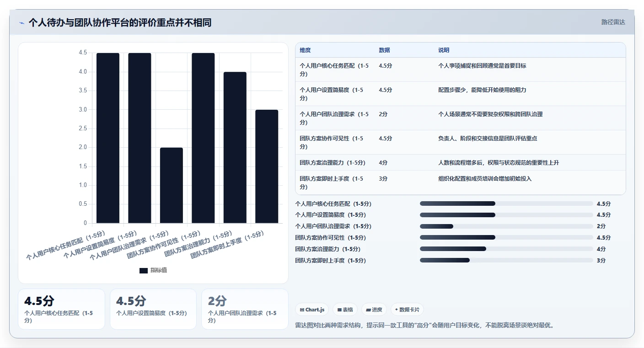
Task: Click the 数据 column header
Action: click(x=385, y=50)
